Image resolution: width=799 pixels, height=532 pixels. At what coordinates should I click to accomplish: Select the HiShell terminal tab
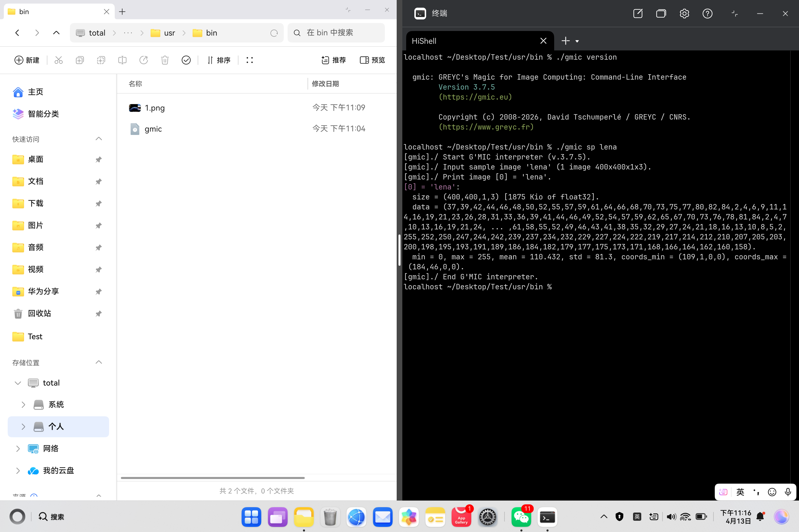480,41
